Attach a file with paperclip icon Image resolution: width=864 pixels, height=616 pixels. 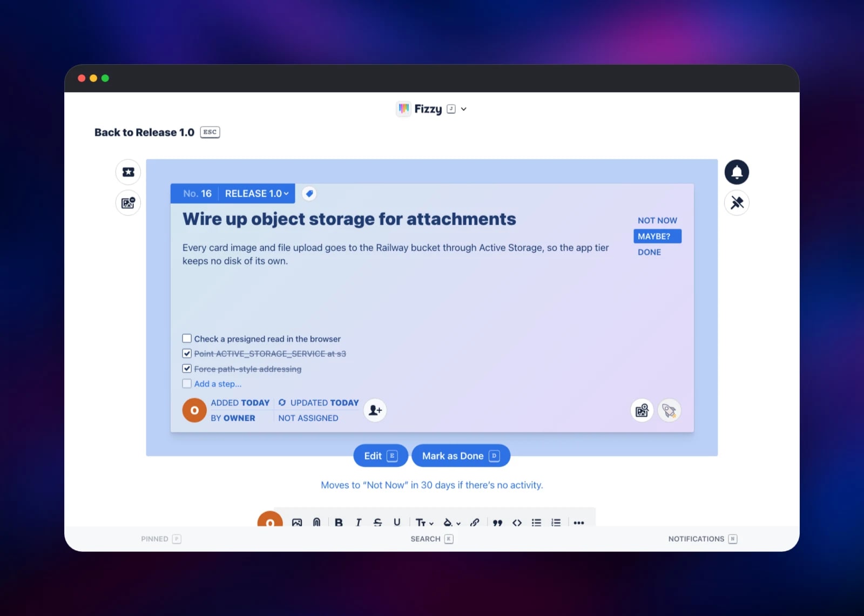click(317, 523)
